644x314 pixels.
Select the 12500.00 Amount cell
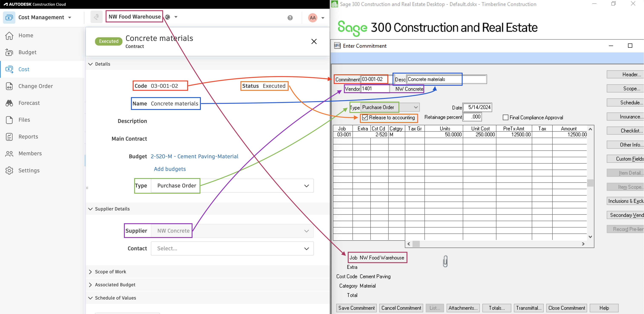[569, 135]
